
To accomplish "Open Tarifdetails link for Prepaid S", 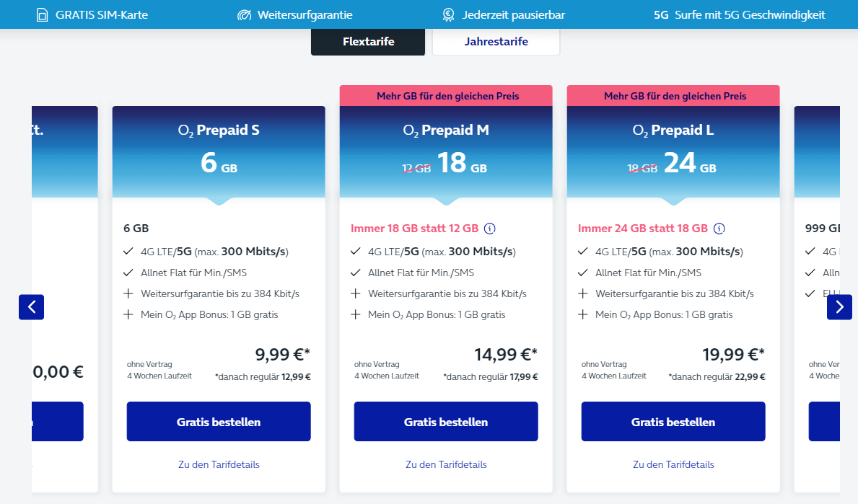I will [219, 464].
